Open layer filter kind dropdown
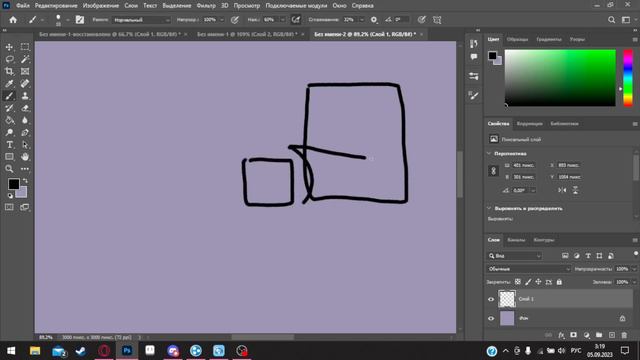This screenshot has width=640, height=360. click(515, 256)
